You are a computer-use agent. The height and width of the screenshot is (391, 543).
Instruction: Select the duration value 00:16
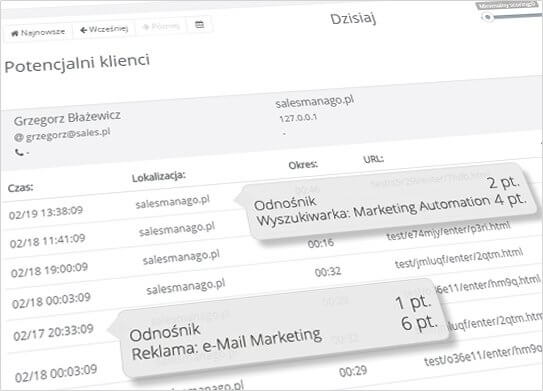[321, 243]
